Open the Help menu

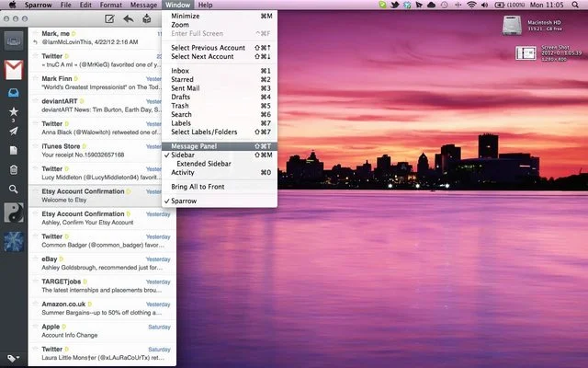pos(205,5)
